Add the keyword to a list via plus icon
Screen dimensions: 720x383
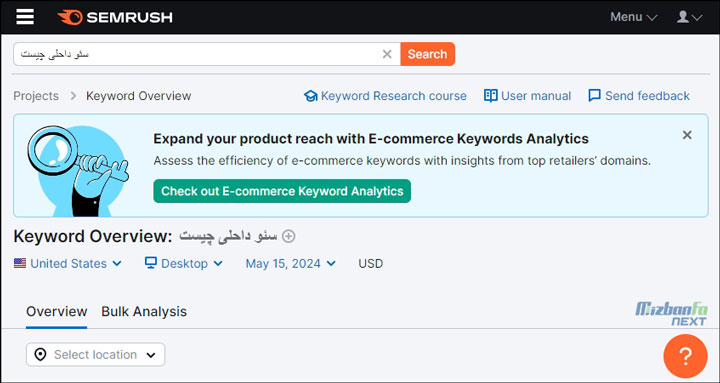coord(288,237)
